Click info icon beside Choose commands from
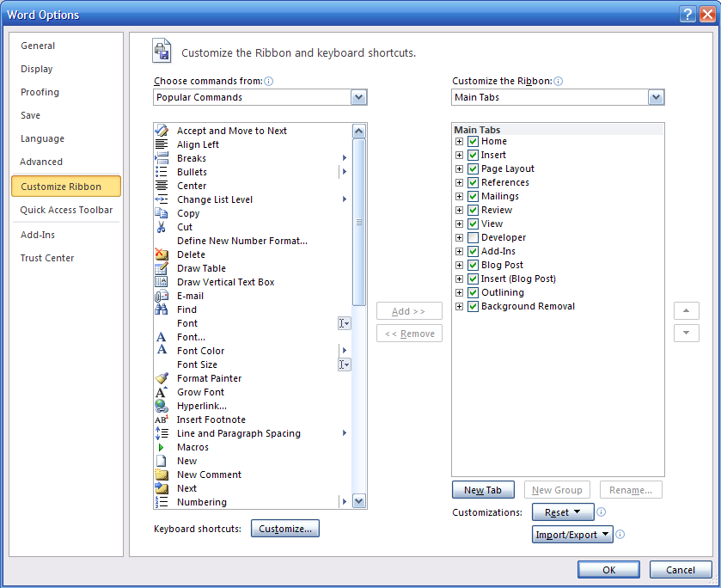This screenshot has width=721, height=588. point(268,82)
